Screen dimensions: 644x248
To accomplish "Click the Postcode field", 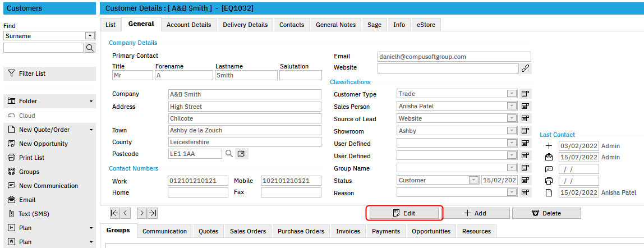I will (195, 154).
